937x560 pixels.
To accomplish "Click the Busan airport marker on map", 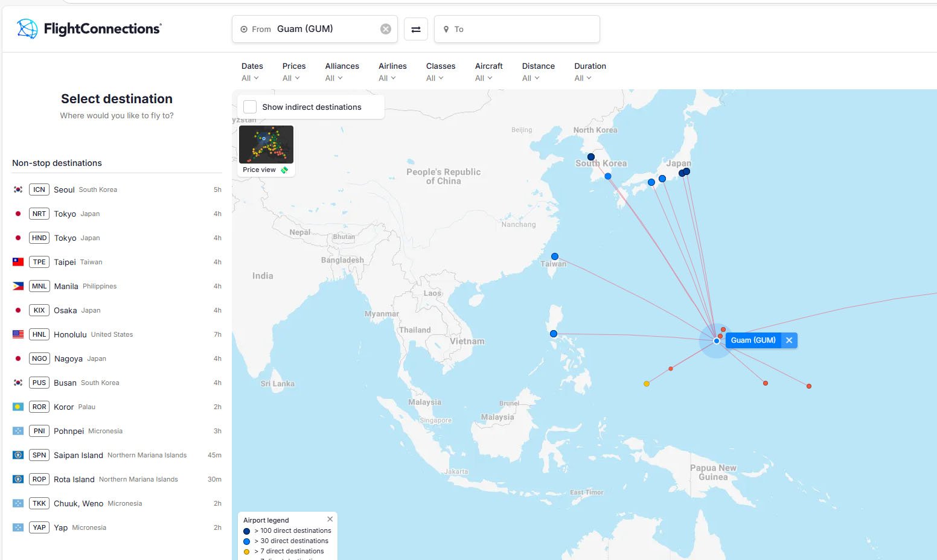I will click(608, 176).
